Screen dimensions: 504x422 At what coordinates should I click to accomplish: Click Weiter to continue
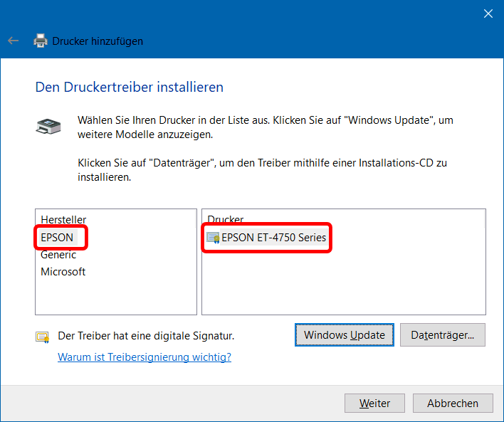tap(374, 403)
